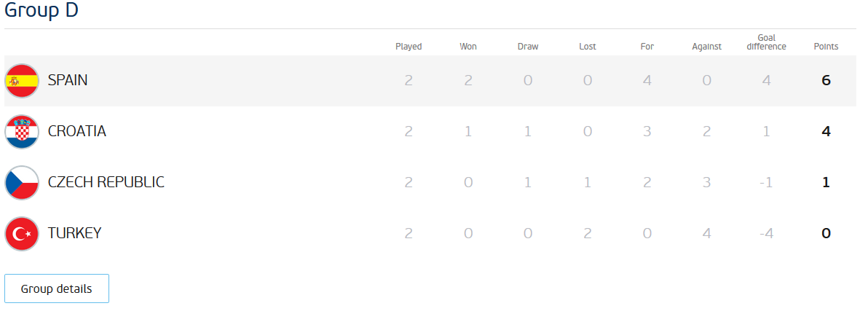Click the Against column header
The width and height of the screenshot is (868, 322).
click(x=706, y=47)
